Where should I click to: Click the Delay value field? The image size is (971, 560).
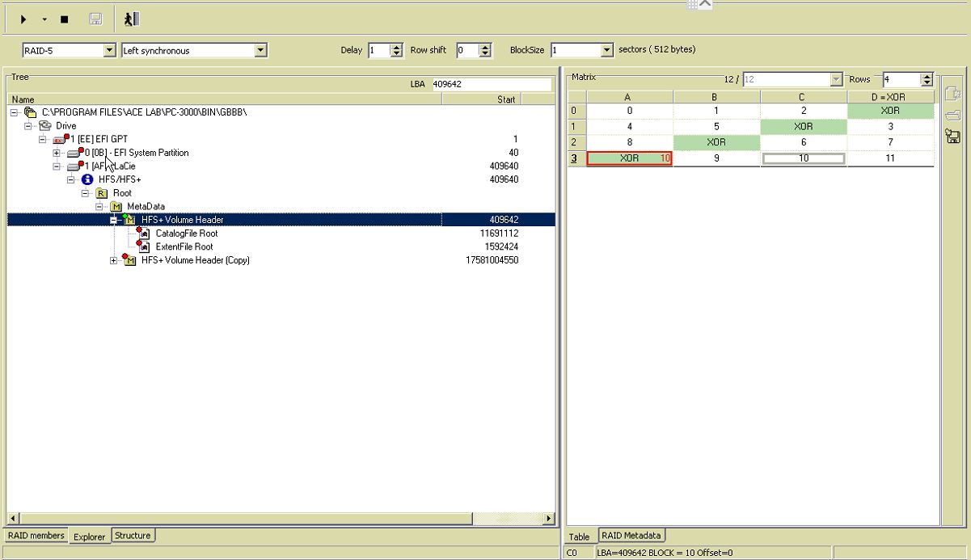pyautogui.click(x=378, y=50)
